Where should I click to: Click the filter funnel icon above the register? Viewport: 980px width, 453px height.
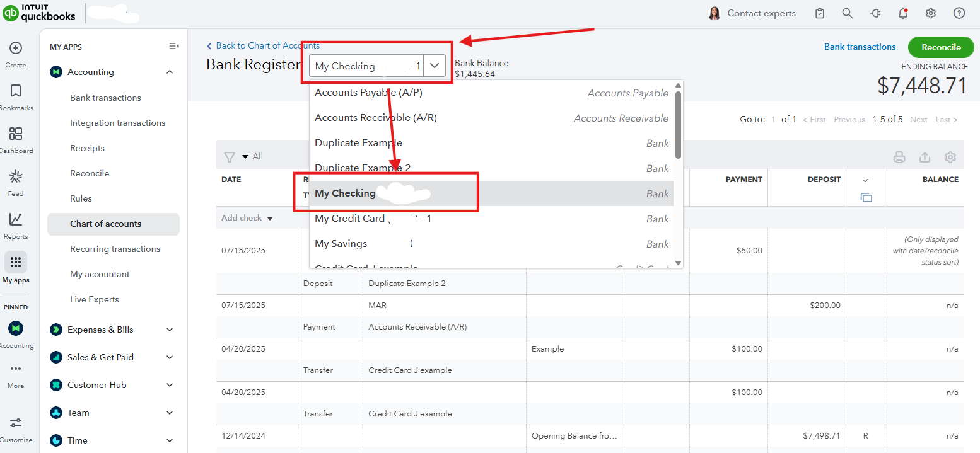pyautogui.click(x=230, y=157)
